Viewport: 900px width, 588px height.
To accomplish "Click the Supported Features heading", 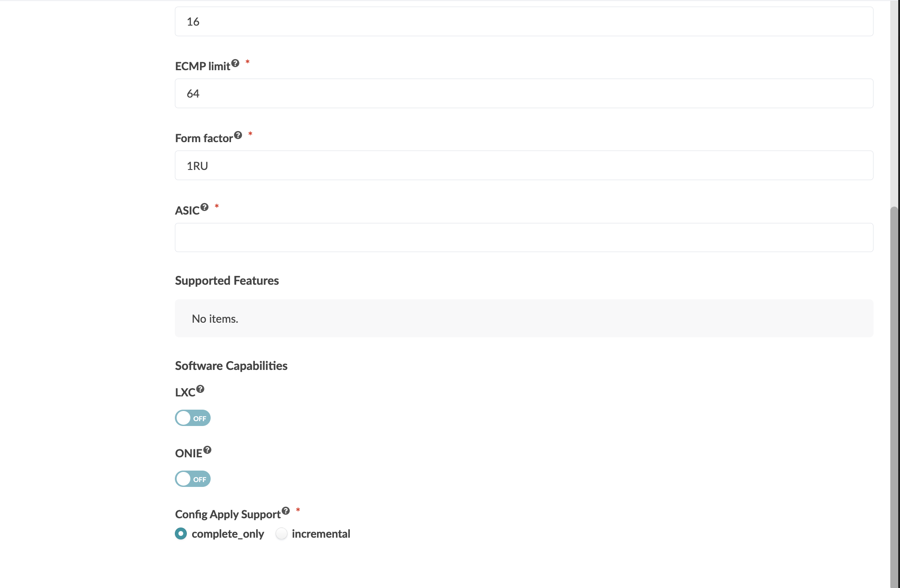I will 227,280.
